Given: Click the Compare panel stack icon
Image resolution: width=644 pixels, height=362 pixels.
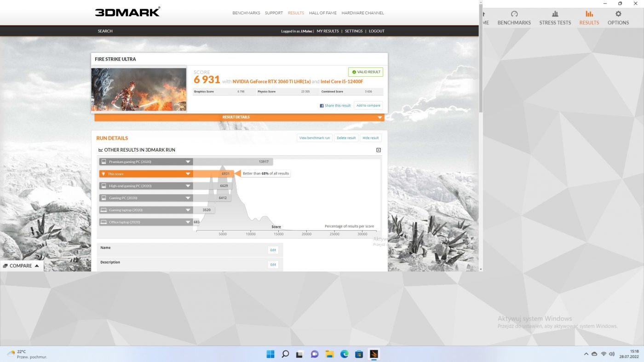Looking at the screenshot, I should [x=5, y=266].
